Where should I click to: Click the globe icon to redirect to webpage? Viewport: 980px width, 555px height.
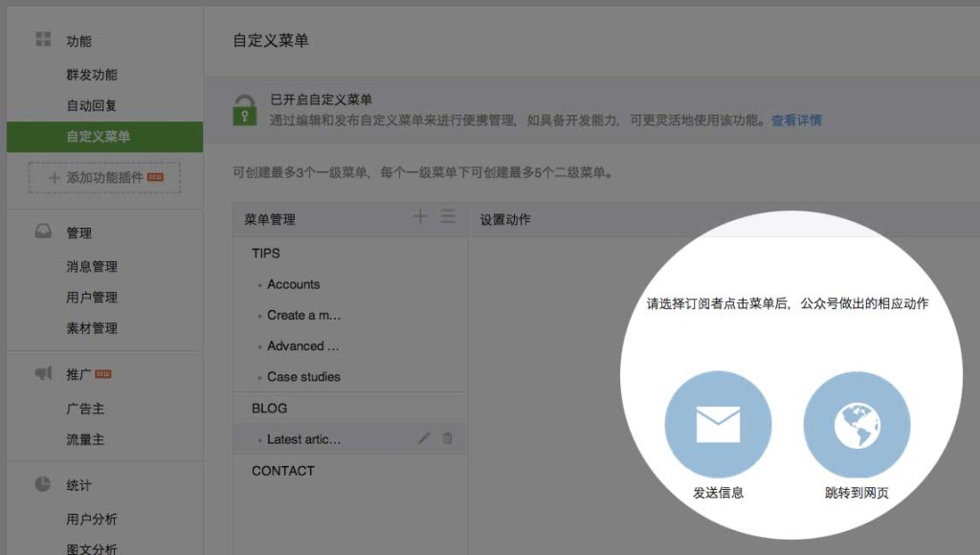(x=857, y=424)
